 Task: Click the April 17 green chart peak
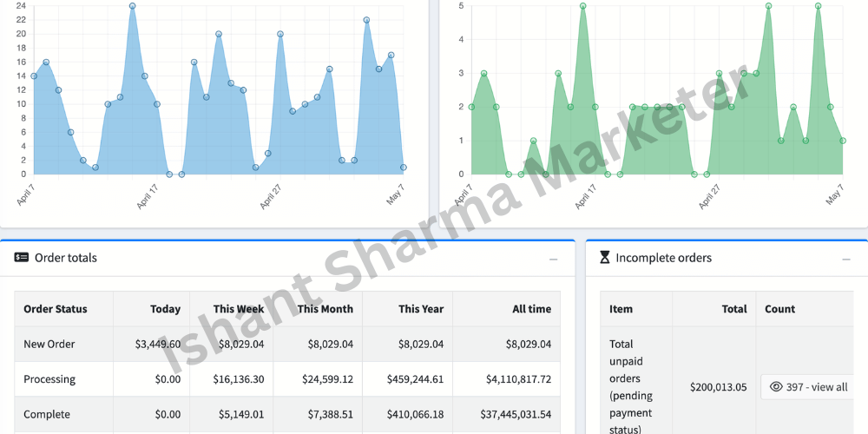coord(583,6)
